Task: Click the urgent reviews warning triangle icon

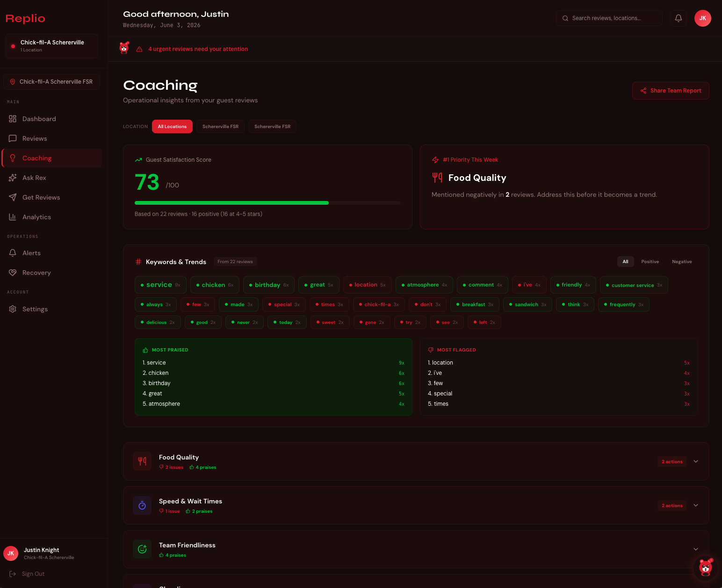Action: pyautogui.click(x=139, y=49)
